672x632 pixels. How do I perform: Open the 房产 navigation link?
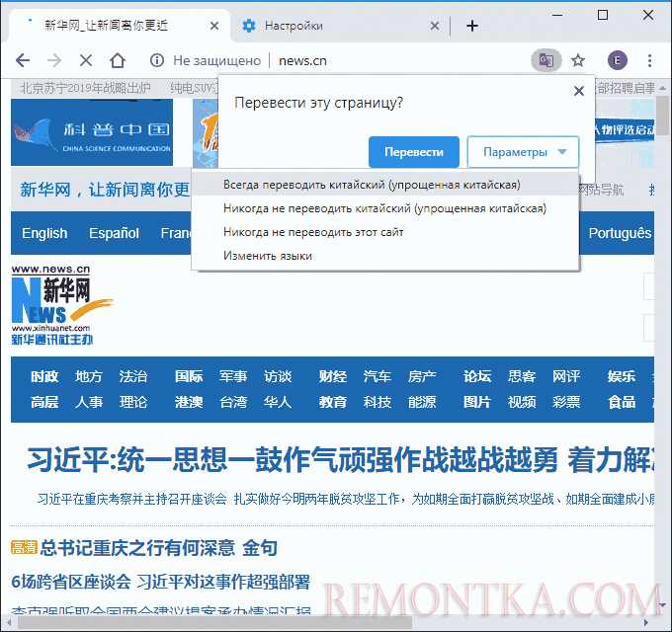pos(422,376)
